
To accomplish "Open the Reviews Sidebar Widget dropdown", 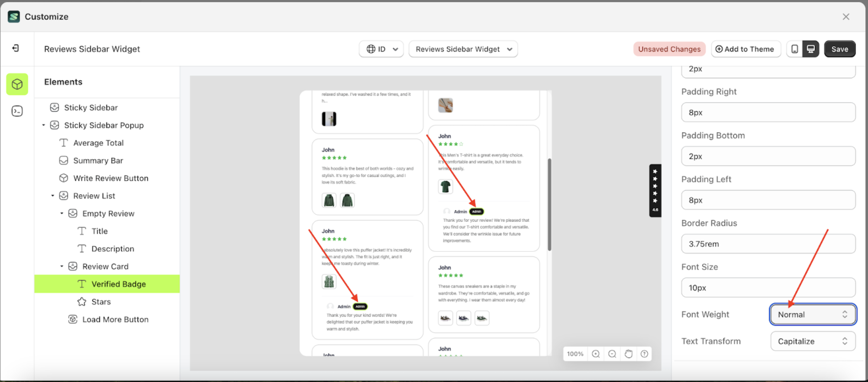I will 463,49.
